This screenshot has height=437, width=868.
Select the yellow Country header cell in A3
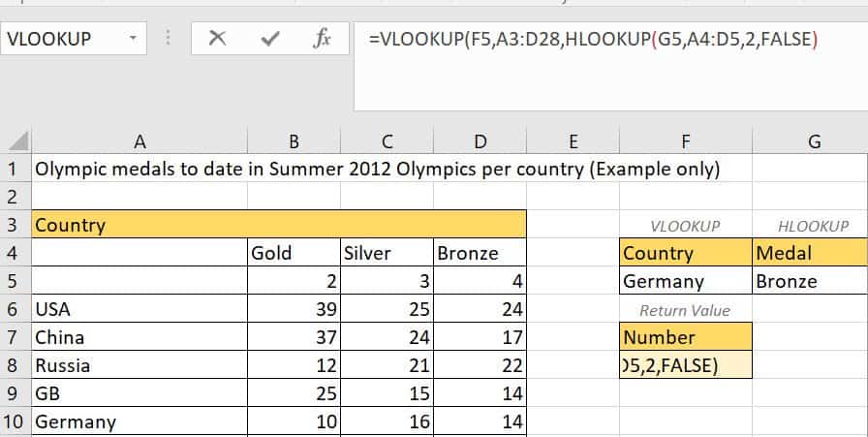[139, 225]
